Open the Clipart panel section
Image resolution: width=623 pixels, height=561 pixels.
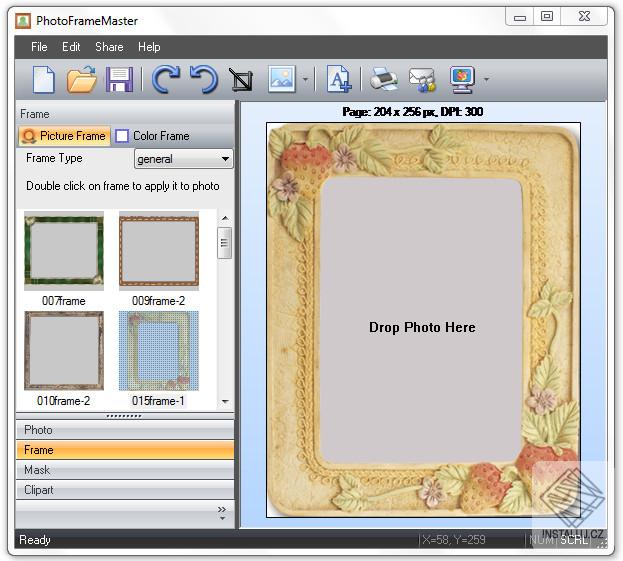coord(125,490)
